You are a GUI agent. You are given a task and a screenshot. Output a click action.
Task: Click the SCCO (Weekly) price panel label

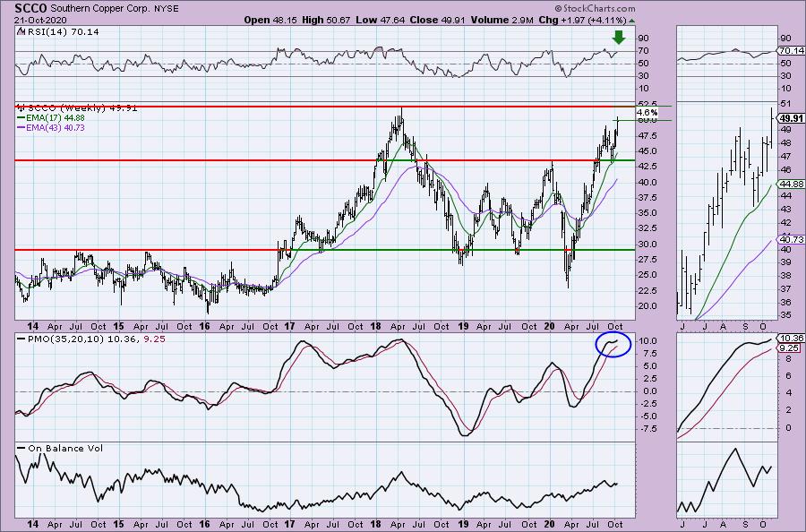point(82,108)
